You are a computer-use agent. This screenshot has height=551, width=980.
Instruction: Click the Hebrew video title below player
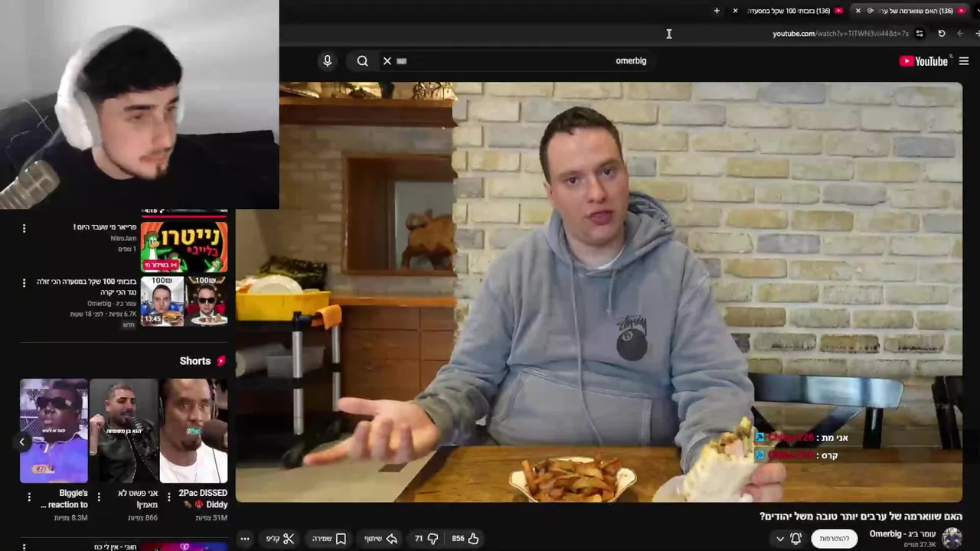tap(861, 517)
